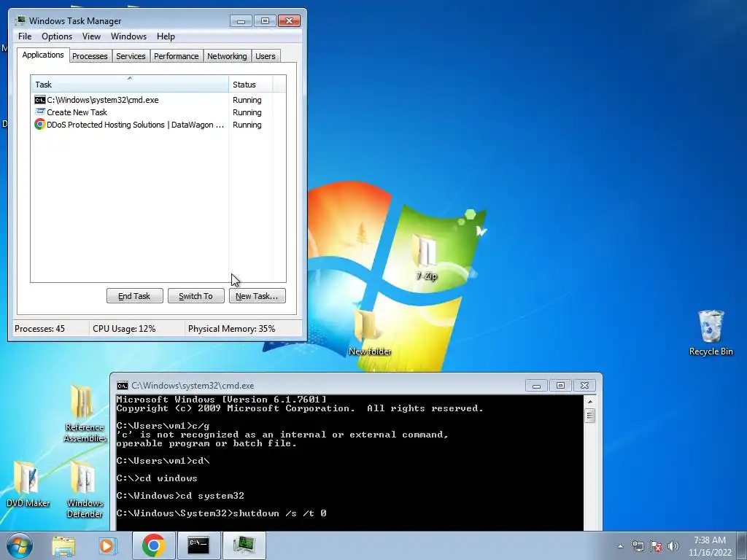Click the Task Manager title bar icon
Image resolution: width=747 pixels, height=560 pixels.
[20, 20]
